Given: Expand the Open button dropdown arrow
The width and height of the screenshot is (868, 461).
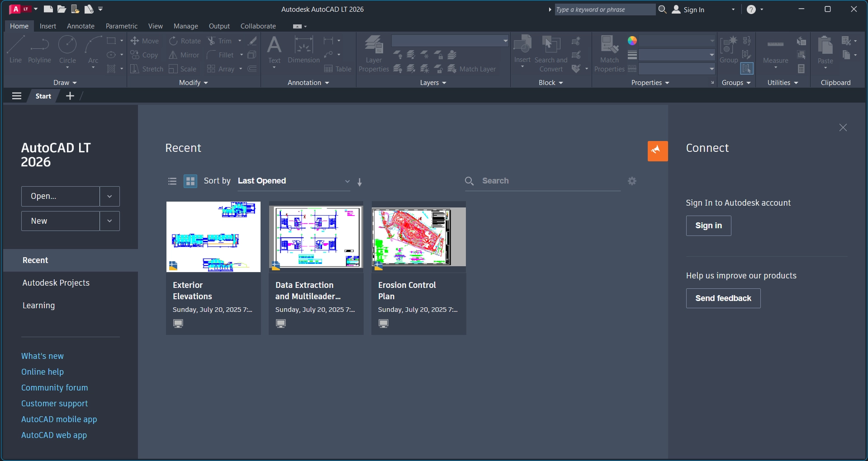Looking at the screenshot, I should pyautogui.click(x=109, y=197).
